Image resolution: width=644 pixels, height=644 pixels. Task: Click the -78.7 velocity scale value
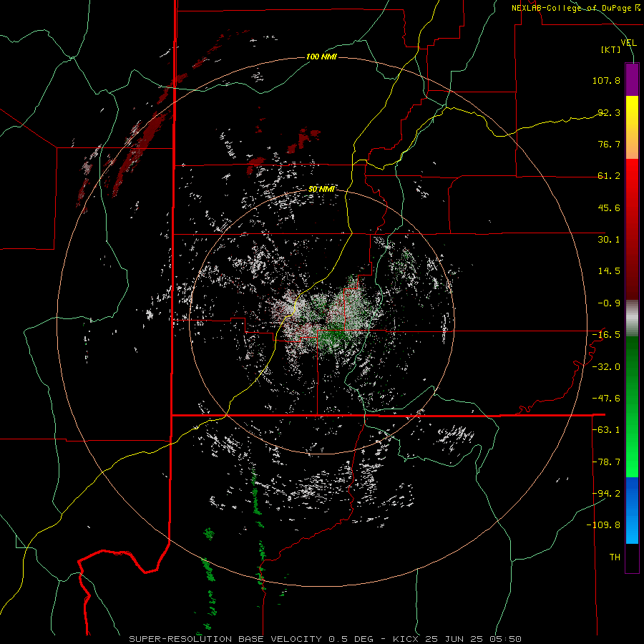[606, 462]
